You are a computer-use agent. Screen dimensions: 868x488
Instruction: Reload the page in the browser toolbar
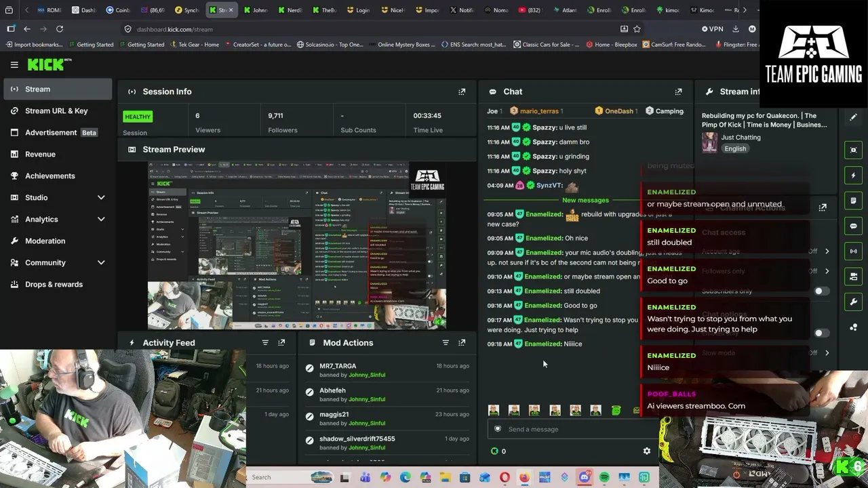point(60,29)
